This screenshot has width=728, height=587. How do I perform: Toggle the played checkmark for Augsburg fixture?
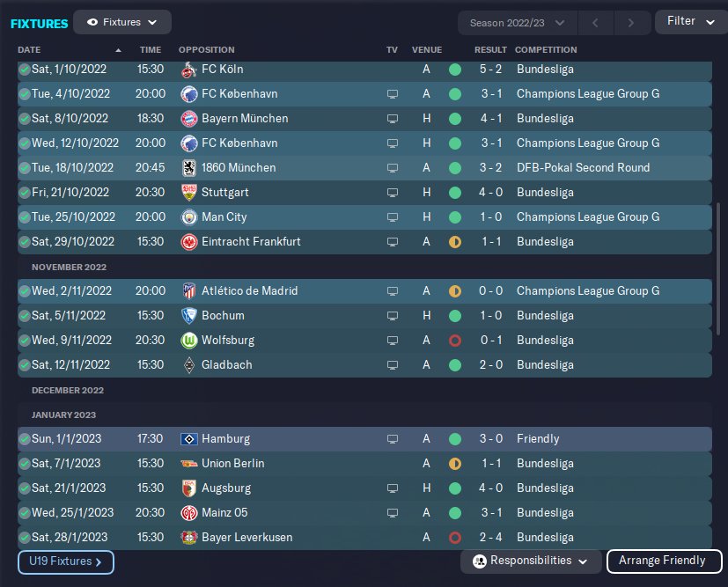[24, 488]
